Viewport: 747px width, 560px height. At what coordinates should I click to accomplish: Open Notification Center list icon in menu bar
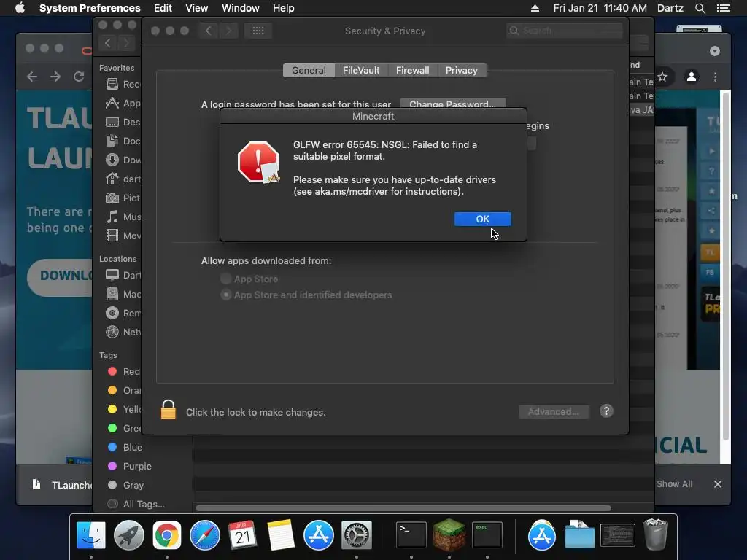pyautogui.click(x=724, y=8)
